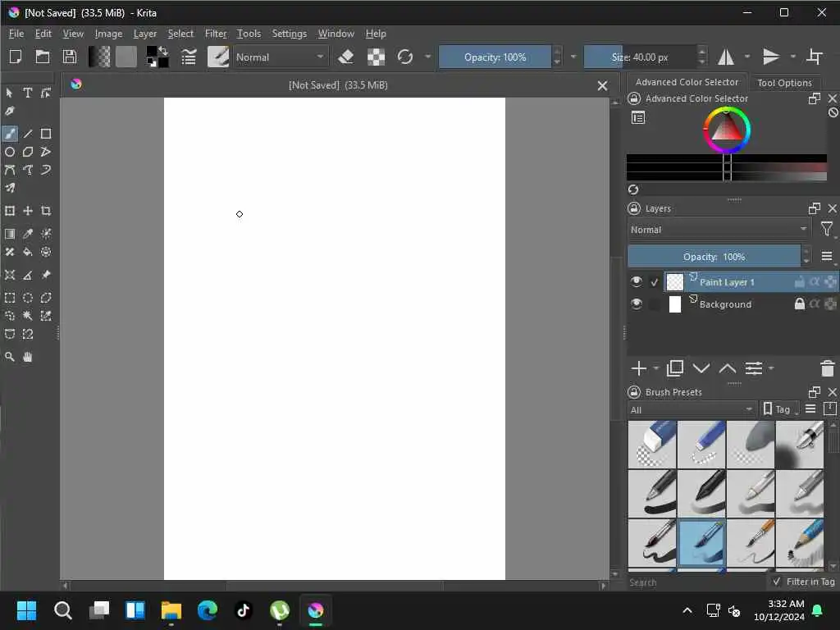The width and height of the screenshot is (840, 630).
Task: Select the Polygon tool
Action: pos(28,152)
